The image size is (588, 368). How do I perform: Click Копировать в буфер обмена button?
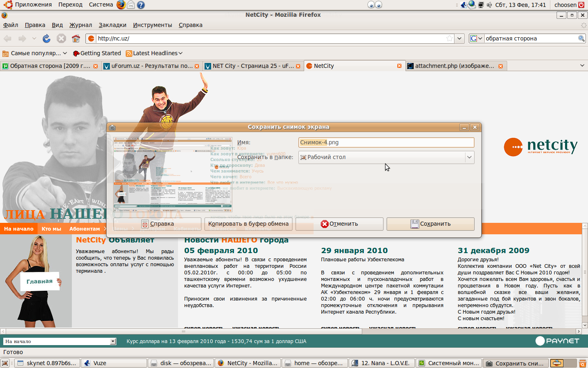pos(248,224)
